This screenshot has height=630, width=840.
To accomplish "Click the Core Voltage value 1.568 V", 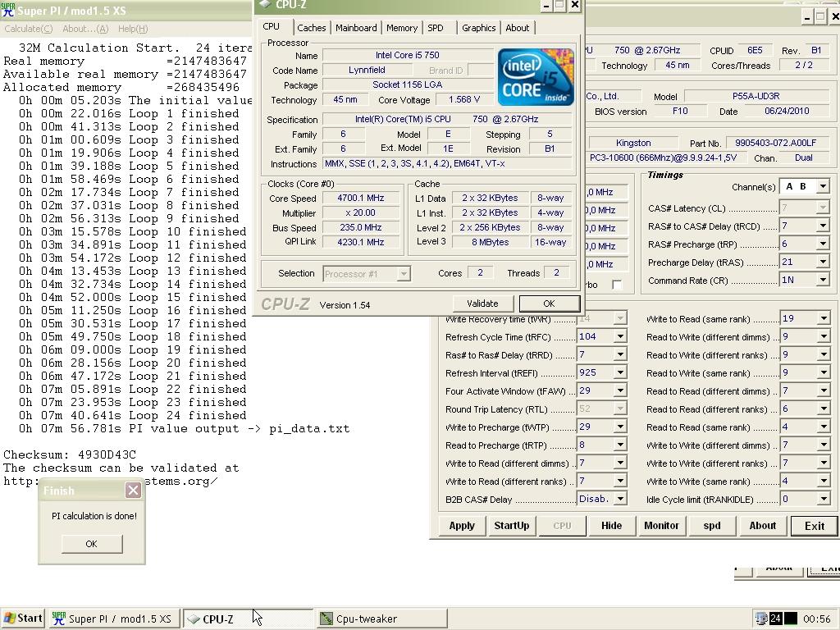I will pos(464,99).
